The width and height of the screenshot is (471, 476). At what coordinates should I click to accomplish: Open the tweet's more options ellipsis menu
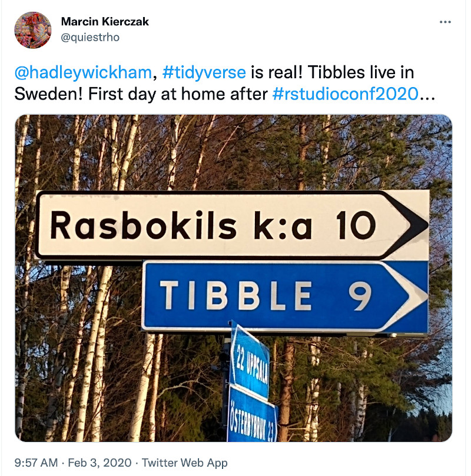coord(446,22)
